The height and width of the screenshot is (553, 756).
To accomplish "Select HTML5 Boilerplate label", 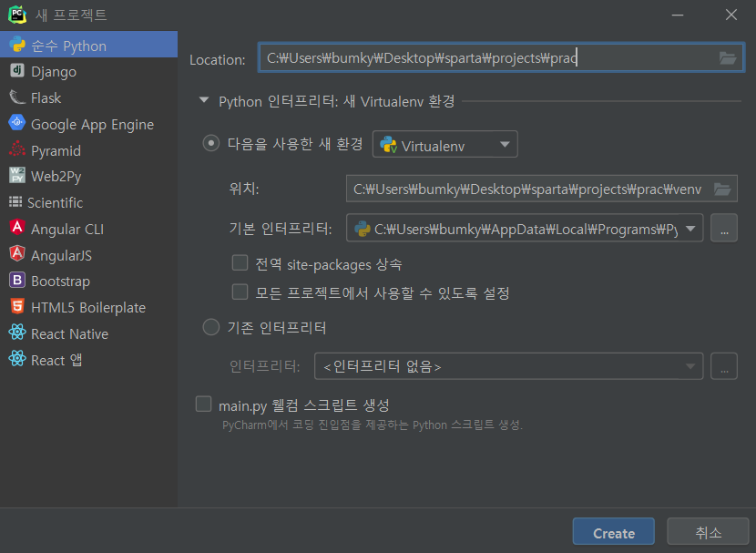I will (x=88, y=308).
